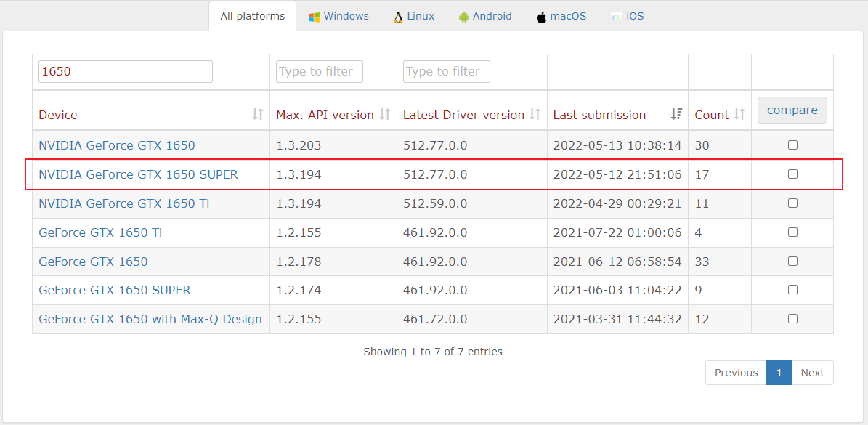Open the macOS platform tab
This screenshot has height=425, width=868.
point(561,16)
